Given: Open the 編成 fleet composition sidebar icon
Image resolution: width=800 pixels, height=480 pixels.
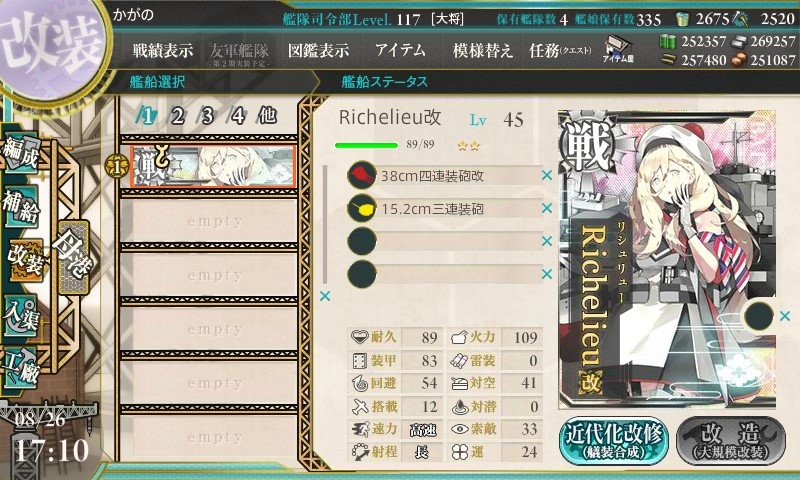Looking at the screenshot, I should click(x=22, y=154).
